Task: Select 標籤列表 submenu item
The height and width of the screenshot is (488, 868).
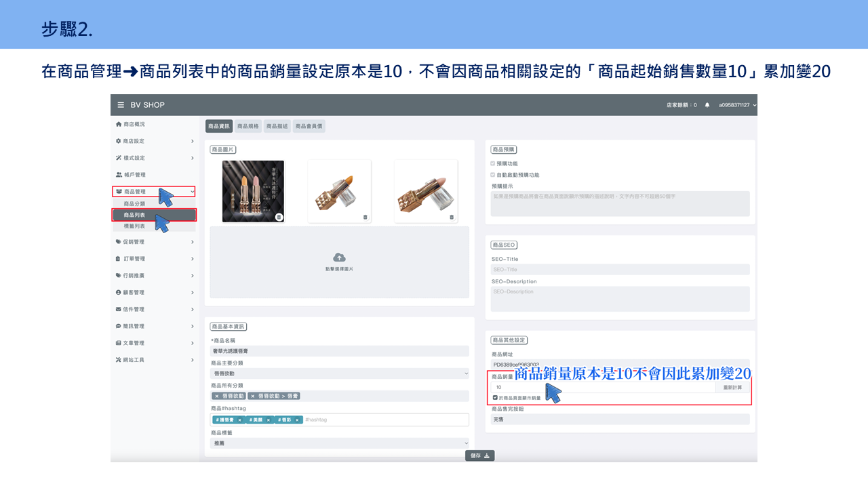Action: pyautogui.click(x=155, y=226)
